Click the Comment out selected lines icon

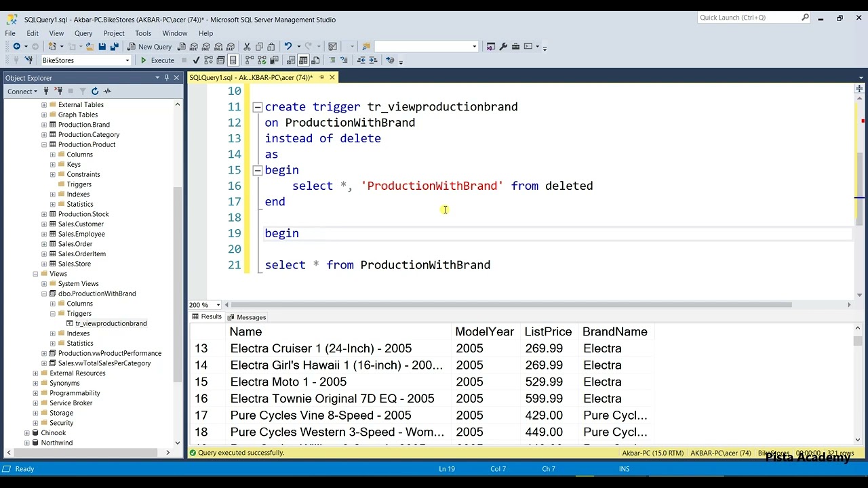point(332,60)
